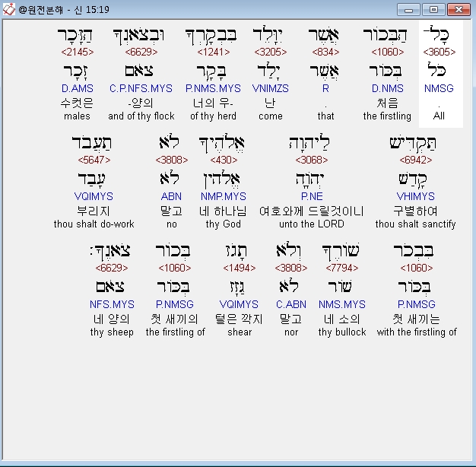Close the 원전분해 window
The height and width of the screenshot is (467, 476).
[x=459, y=10]
